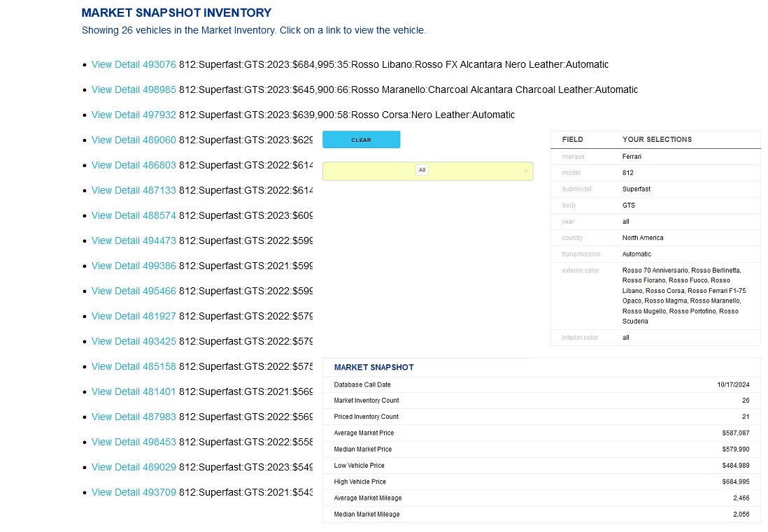Screen dimensions: 768x532
Task: Select View Detail 489029 link
Action: coord(134,467)
